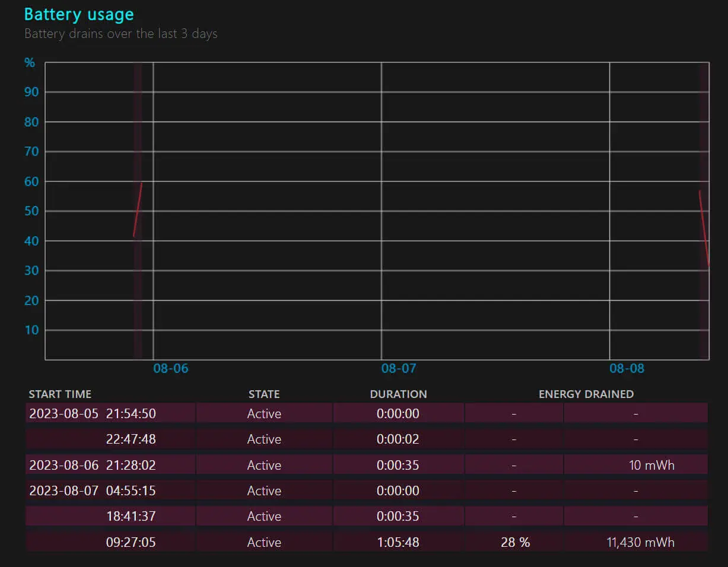Image resolution: width=728 pixels, height=567 pixels.
Task: Select the row starting at 22:47:48
Action: click(367, 439)
